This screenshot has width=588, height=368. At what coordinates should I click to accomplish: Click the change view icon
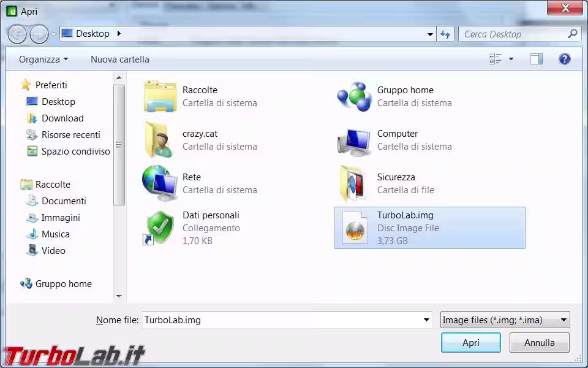[495, 59]
